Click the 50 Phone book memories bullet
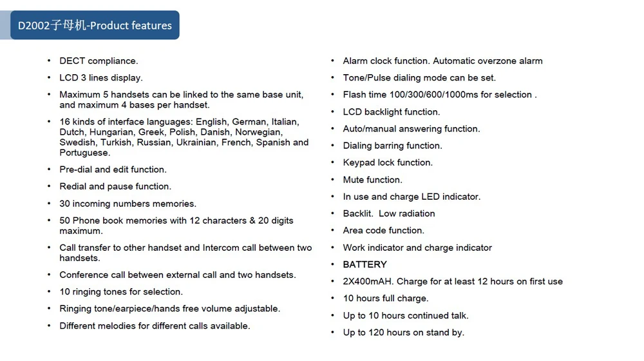The height and width of the screenshot is (361, 644). click(176, 226)
